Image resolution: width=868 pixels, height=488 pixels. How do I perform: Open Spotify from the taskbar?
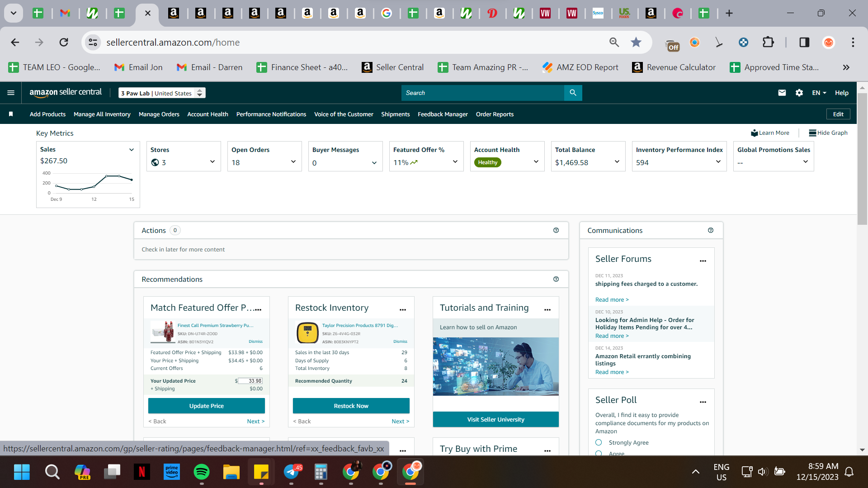point(202,472)
